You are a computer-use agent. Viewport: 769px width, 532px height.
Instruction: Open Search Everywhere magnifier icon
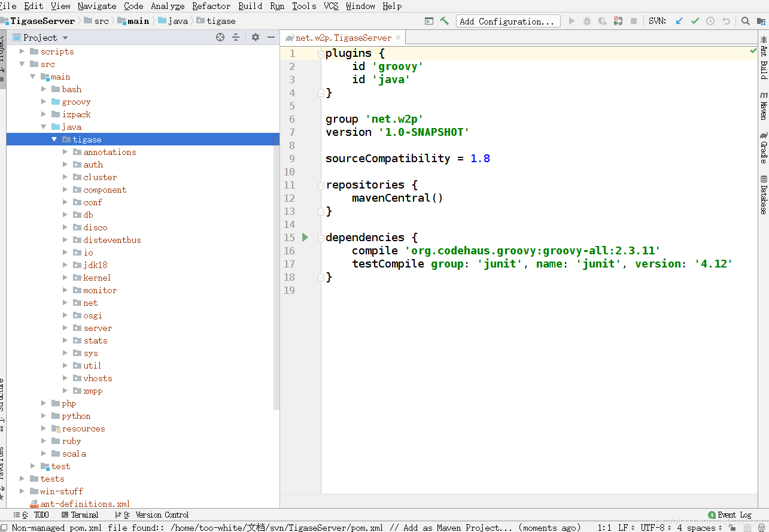click(x=746, y=21)
